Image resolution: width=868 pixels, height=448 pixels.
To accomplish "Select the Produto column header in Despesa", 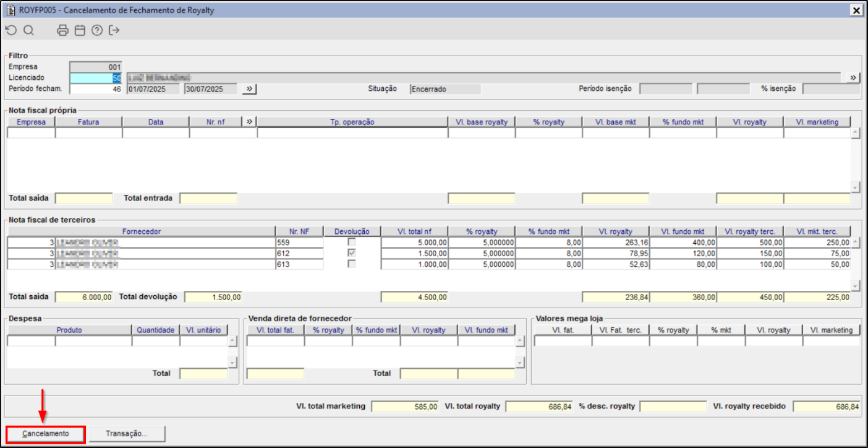I will pyautogui.click(x=69, y=330).
